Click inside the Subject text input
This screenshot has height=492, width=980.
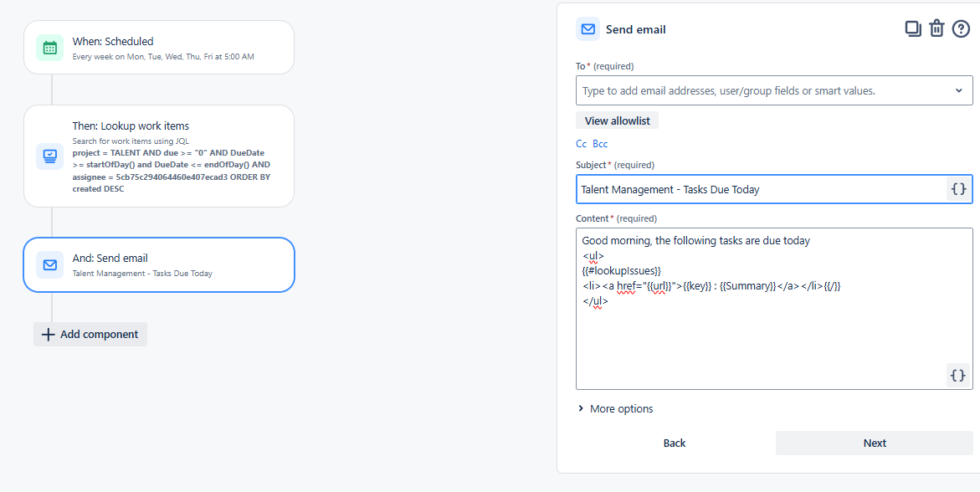coord(753,189)
